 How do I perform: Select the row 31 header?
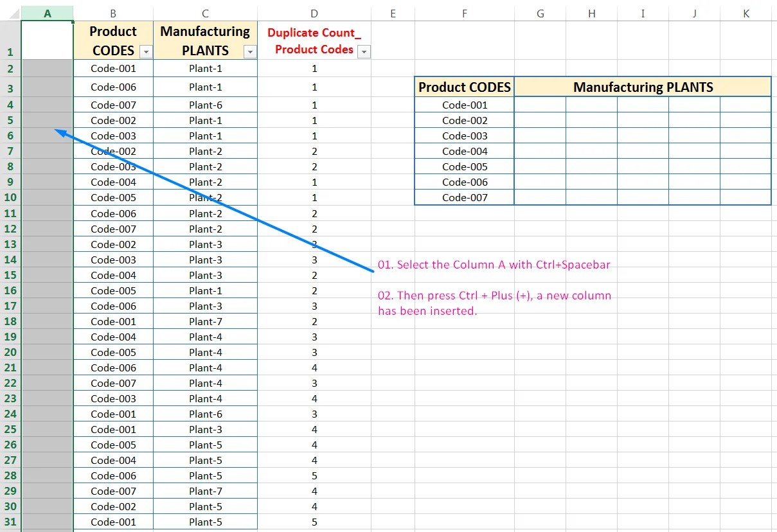(10, 522)
